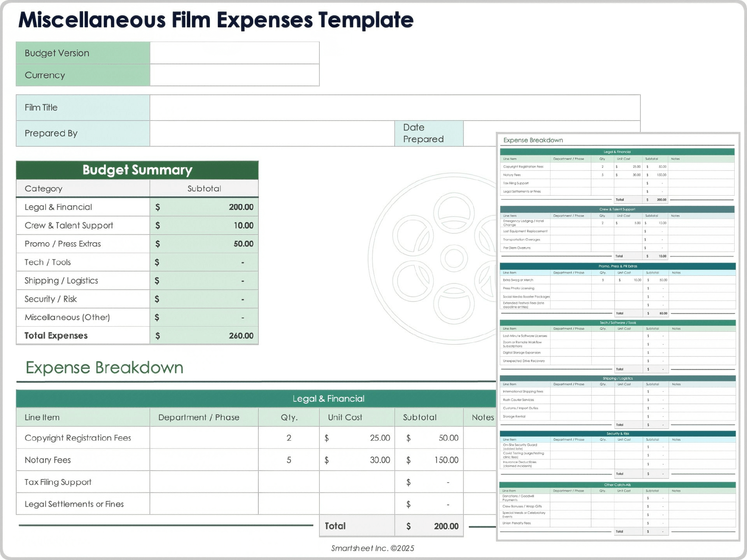
Task: Click the Qty cell for Legal Settlements or Fines
Action: coord(289,504)
